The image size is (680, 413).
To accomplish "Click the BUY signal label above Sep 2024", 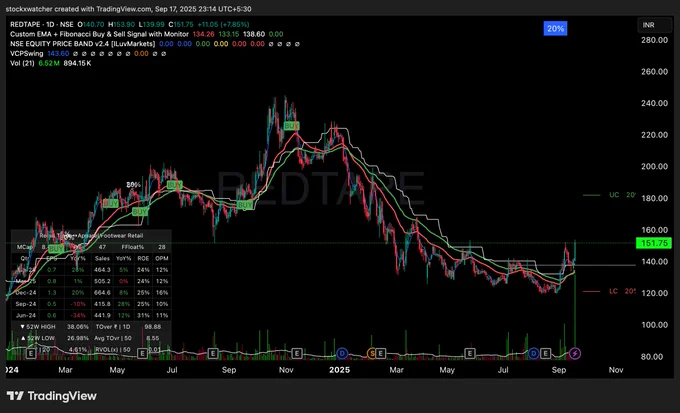I will (245, 205).
